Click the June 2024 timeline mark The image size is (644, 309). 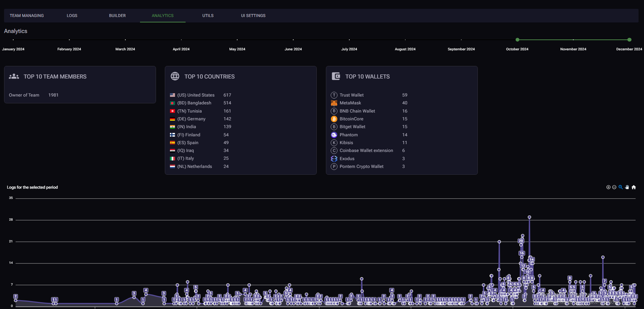293,40
